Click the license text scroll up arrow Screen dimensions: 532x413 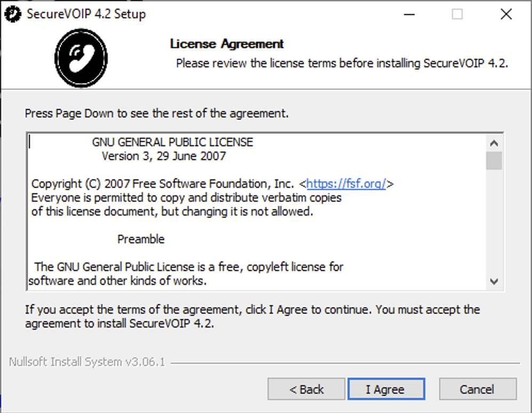[x=494, y=143]
